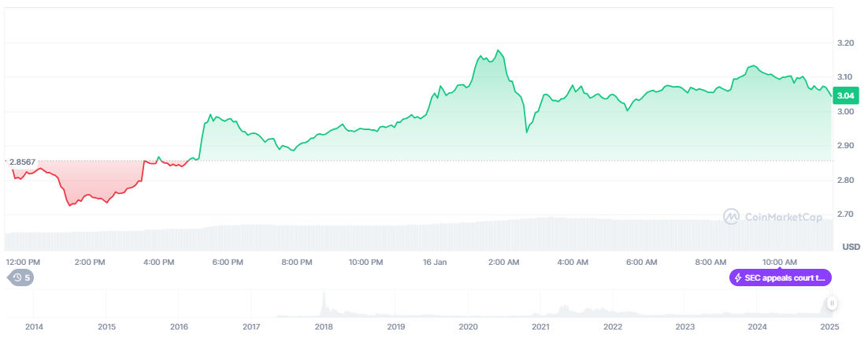
Task: Click the range slider handle at 2025
Action: pyautogui.click(x=831, y=304)
